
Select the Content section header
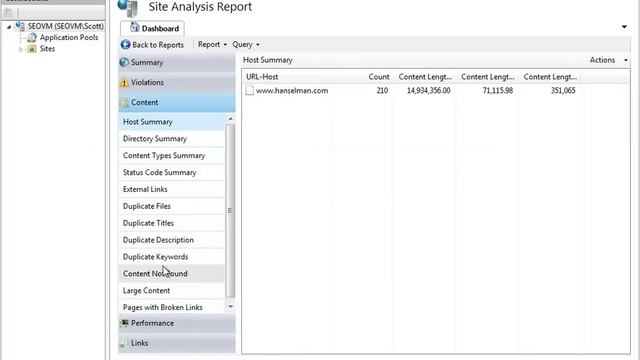tap(177, 102)
